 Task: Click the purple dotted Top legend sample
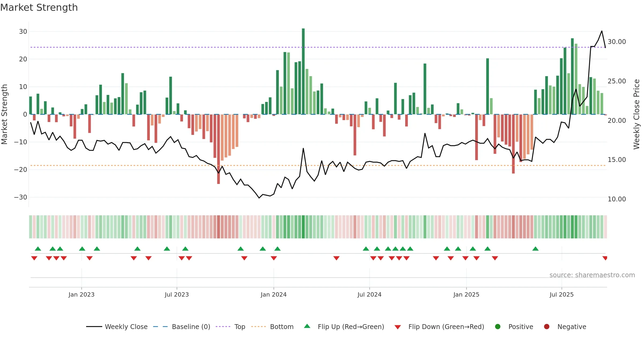[223, 327]
